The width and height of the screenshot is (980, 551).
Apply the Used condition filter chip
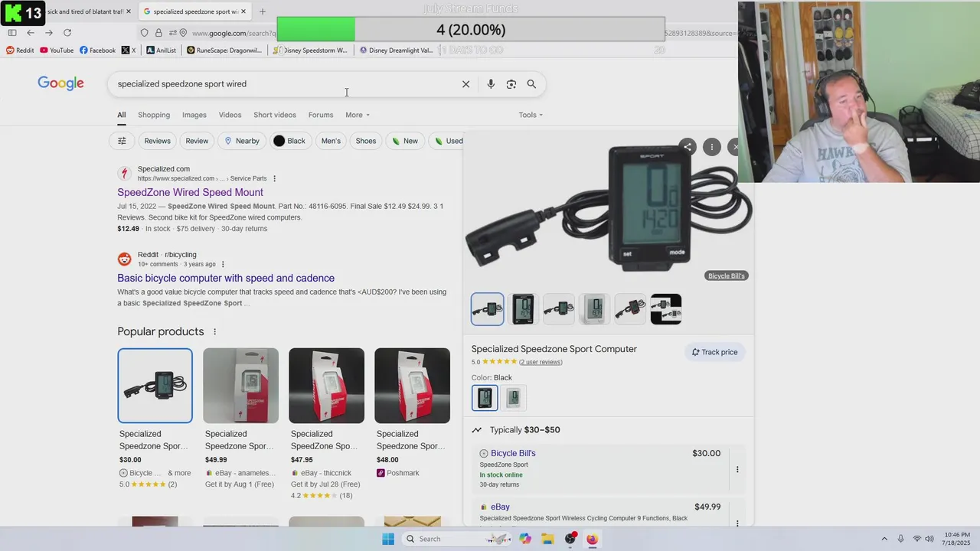(448, 141)
